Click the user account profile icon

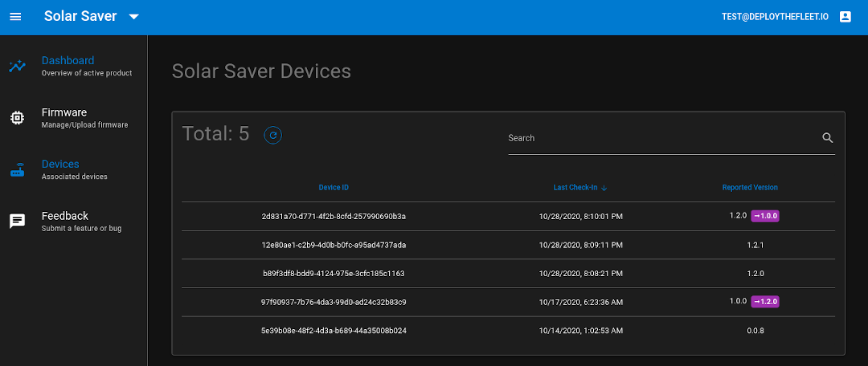coord(845,17)
